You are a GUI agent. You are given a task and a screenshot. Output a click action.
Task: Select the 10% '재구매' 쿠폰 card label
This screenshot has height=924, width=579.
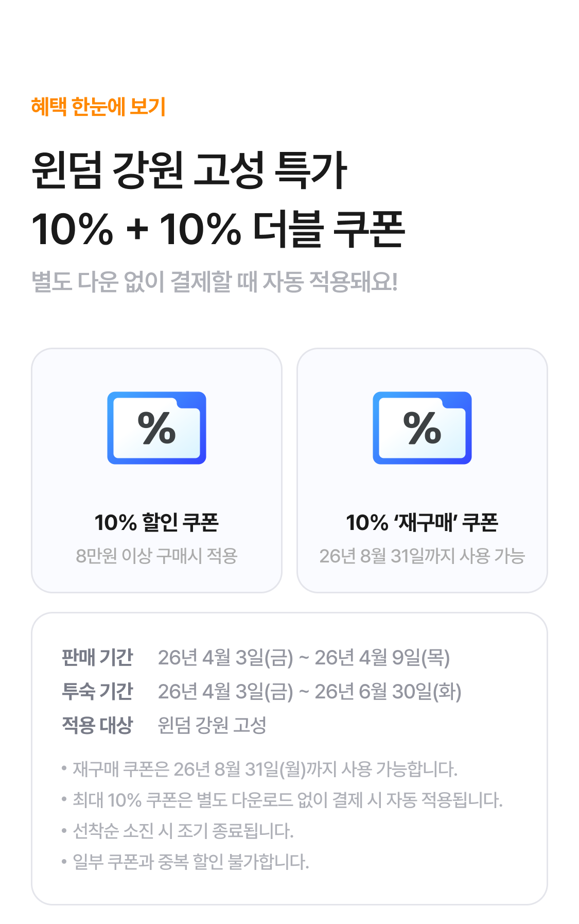422,522
